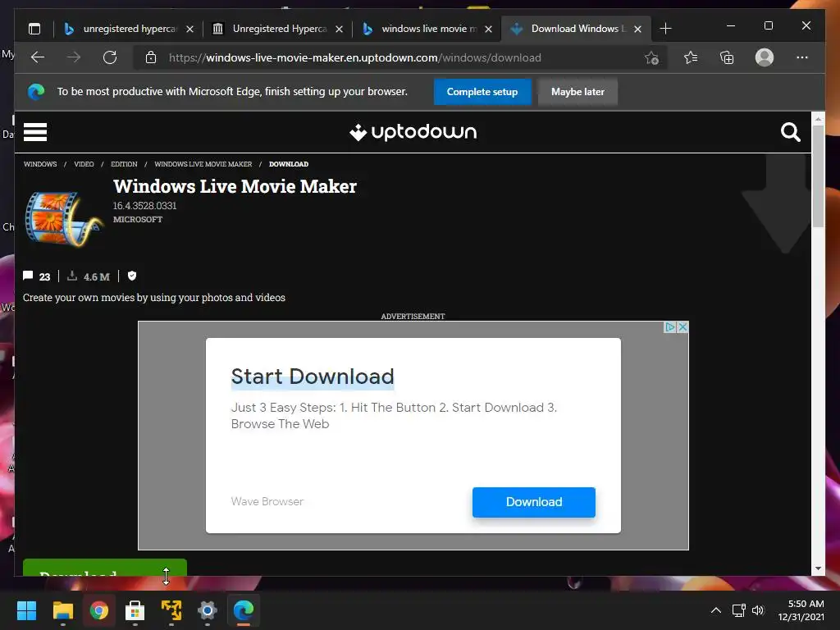Click the security shield badge icon

click(x=132, y=276)
